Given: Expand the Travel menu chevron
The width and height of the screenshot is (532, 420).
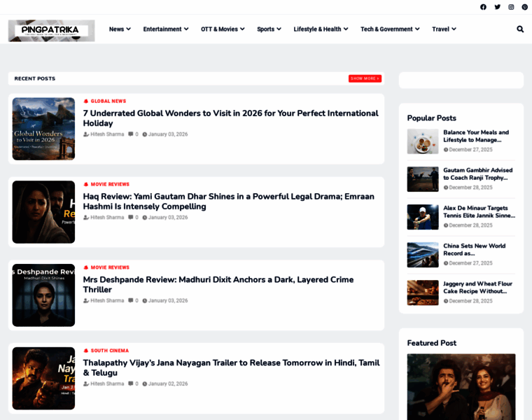Looking at the screenshot, I should 454,29.
